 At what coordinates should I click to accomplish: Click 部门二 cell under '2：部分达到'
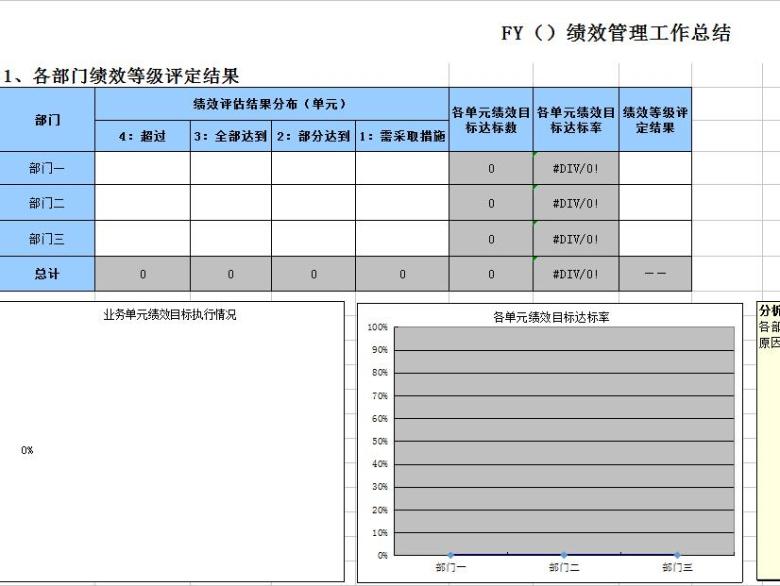313,203
